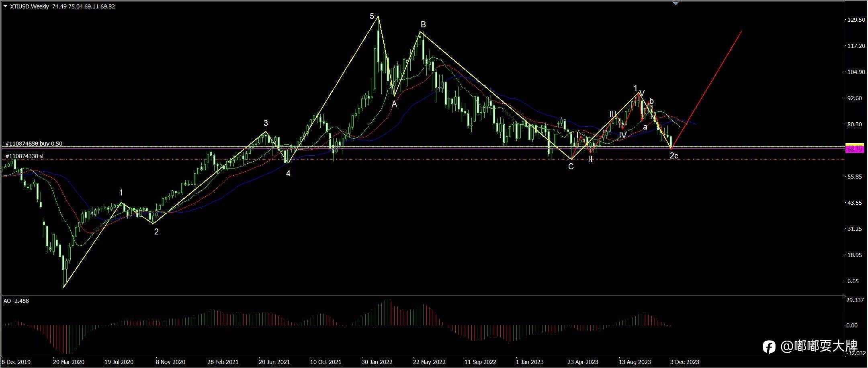Click the 8 Dec 2019 date label
The width and height of the screenshot is (868, 368).
point(16,362)
